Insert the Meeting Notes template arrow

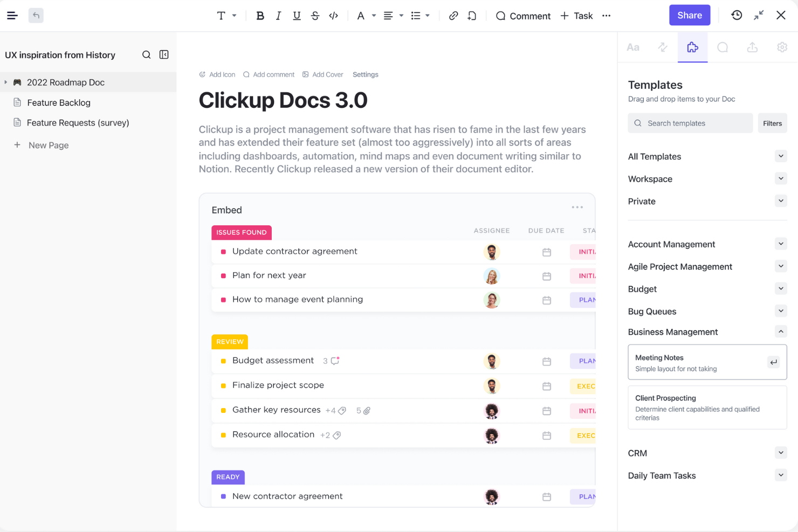point(774,362)
